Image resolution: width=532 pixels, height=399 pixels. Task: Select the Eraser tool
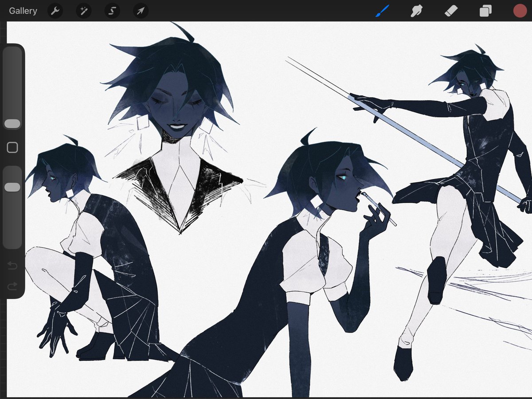[x=451, y=11]
